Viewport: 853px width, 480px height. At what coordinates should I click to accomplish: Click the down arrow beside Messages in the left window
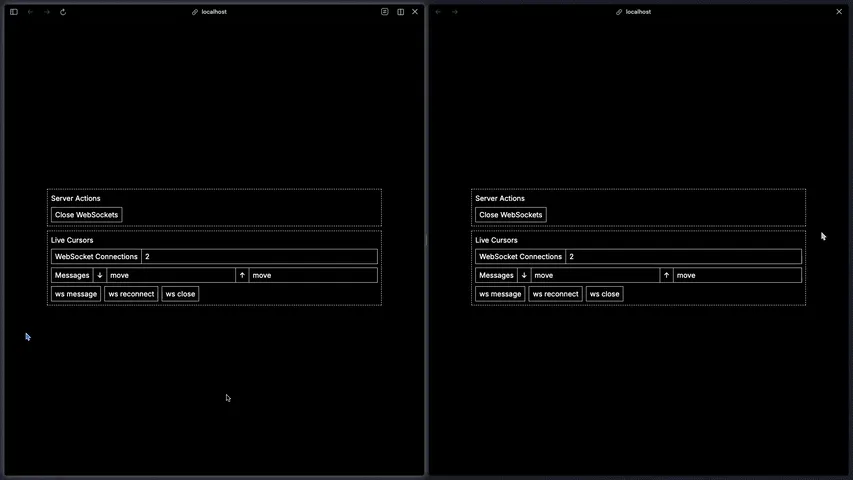[x=100, y=275]
